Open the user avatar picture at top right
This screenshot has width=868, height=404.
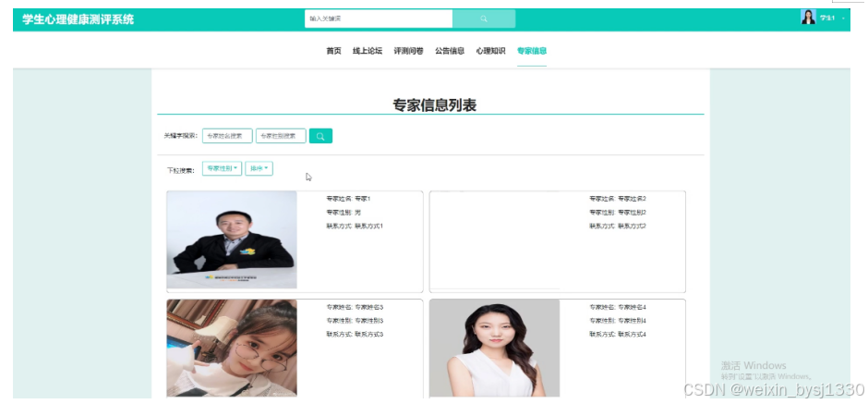click(808, 18)
